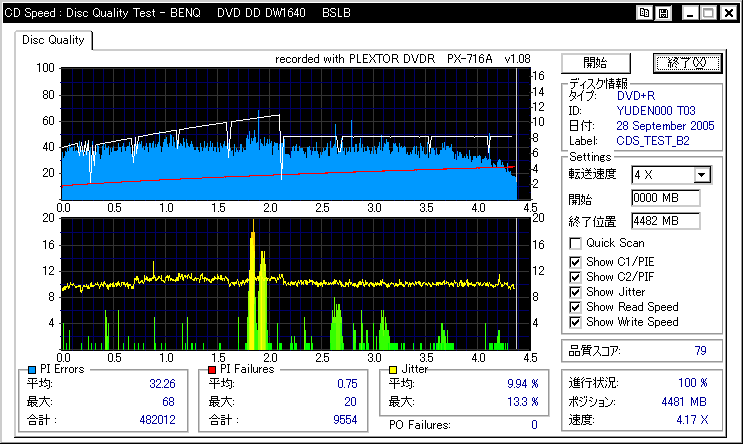The width and height of the screenshot is (743, 444).
Task: Focus the end position field showing 4482 MB
Action: point(665,220)
